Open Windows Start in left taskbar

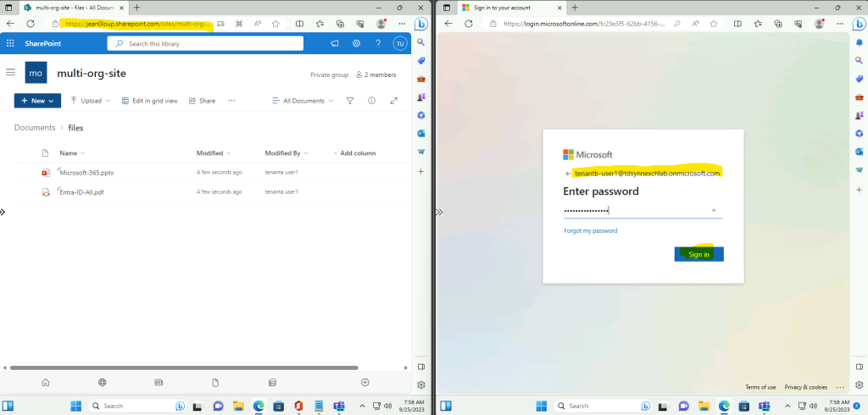click(x=75, y=406)
